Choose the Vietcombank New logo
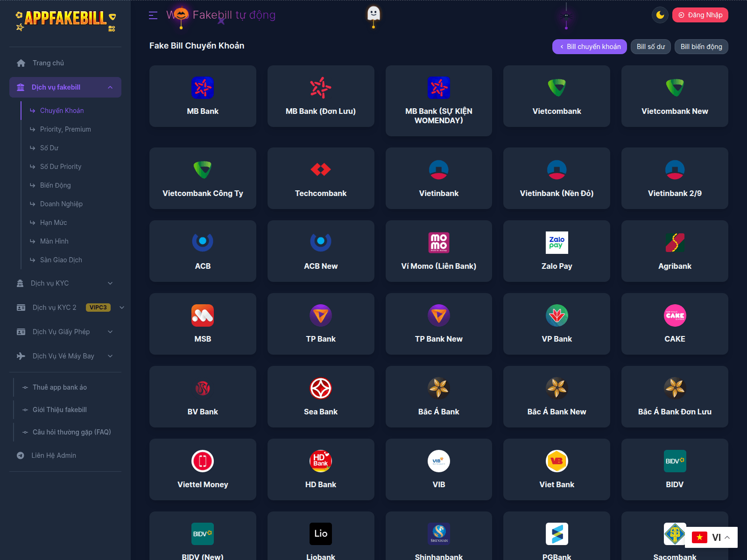747x560 pixels. coord(675,88)
